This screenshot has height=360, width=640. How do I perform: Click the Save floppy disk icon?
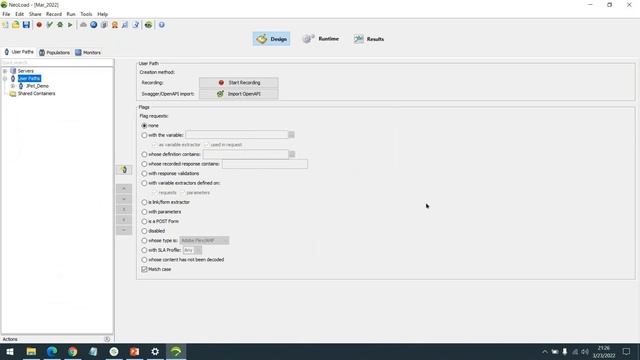(x=26, y=25)
